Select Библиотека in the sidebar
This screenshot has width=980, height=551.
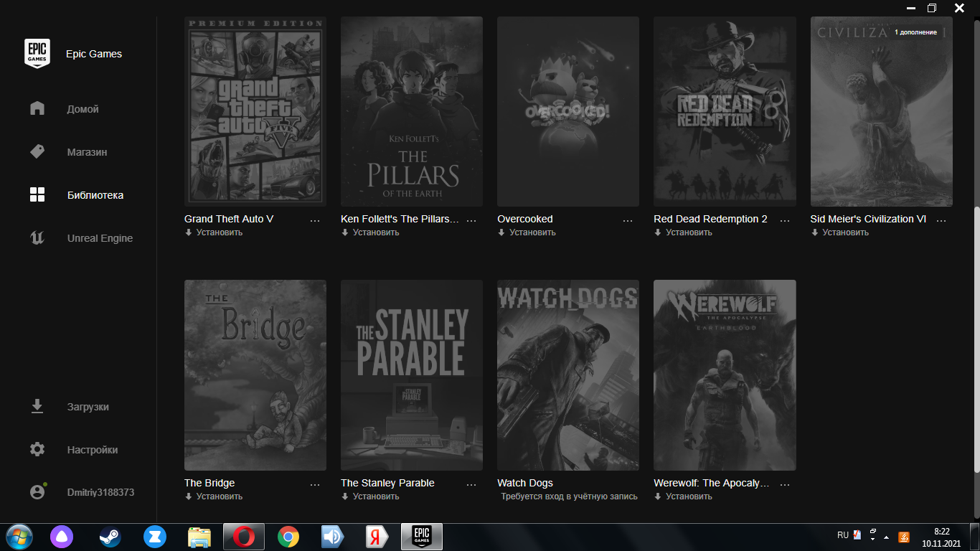(x=95, y=195)
